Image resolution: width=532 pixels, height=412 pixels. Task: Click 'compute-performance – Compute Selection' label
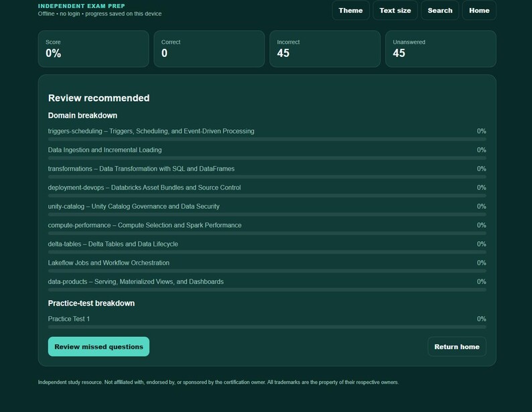(x=145, y=225)
